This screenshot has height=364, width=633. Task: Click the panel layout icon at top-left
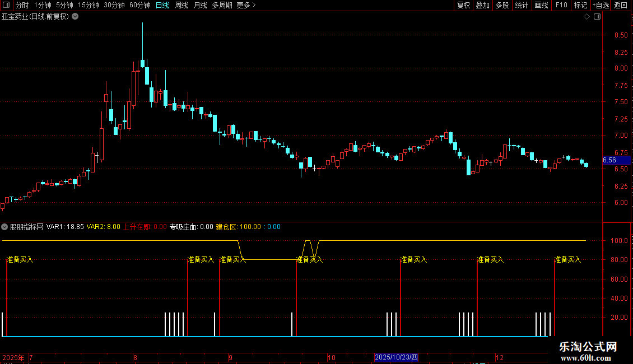6,5
